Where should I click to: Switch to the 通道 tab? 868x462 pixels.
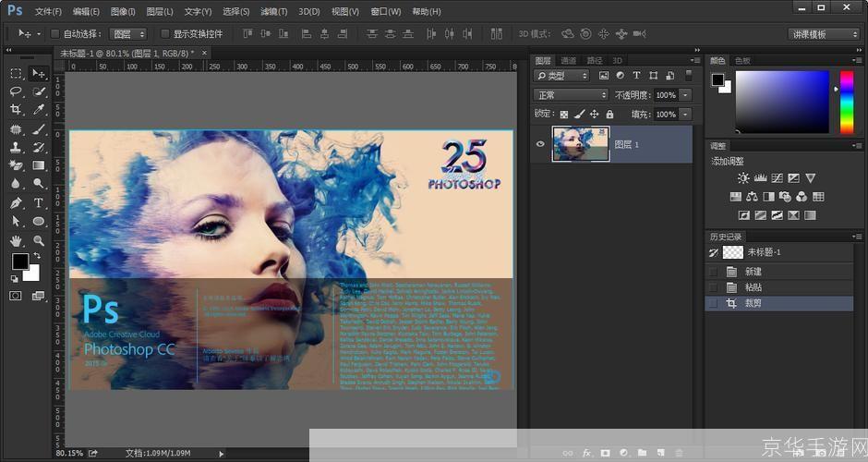569,60
